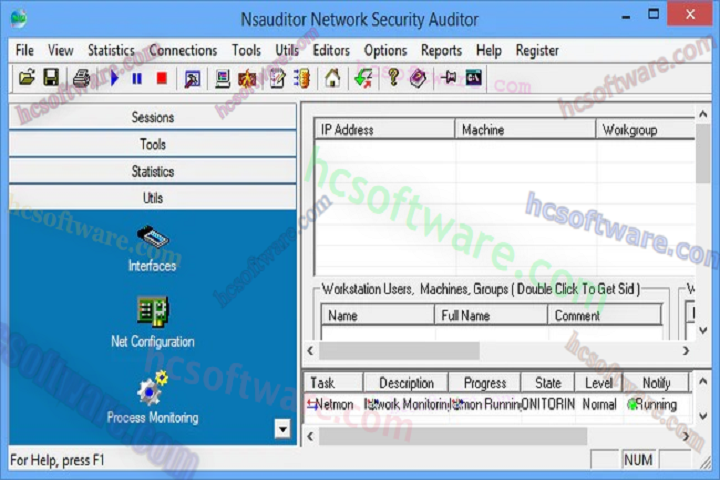The height and width of the screenshot is (480, 720).
Task: Maximize the Nsauditor window
Action: [x=653, y=14]
